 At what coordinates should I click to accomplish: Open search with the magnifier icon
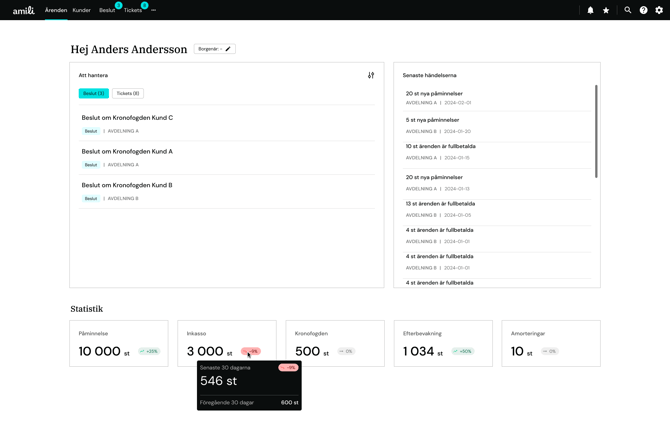[x=628, y=10]
